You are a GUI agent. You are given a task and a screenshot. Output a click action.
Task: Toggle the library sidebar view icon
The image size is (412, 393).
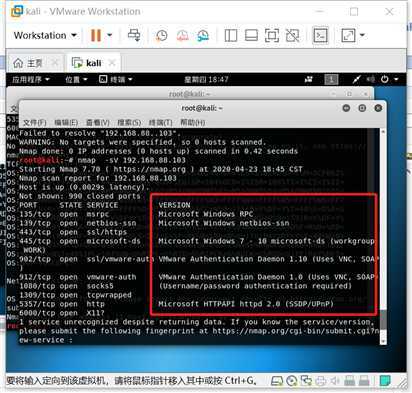[x=231, y=35]
